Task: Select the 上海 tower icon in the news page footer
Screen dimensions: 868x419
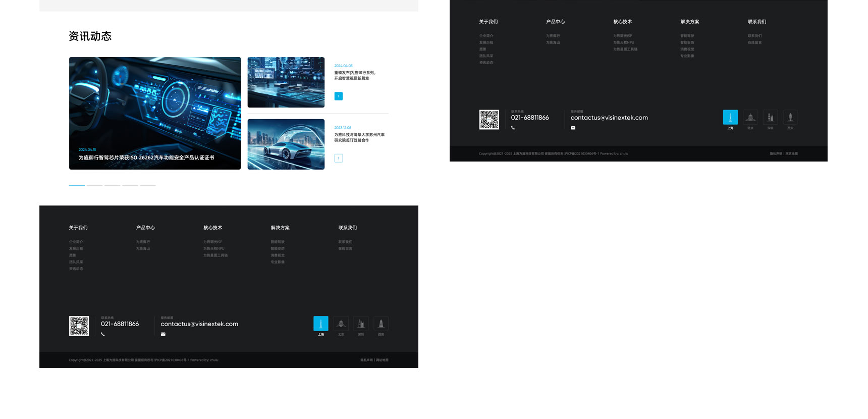Action: coord(321,324)
